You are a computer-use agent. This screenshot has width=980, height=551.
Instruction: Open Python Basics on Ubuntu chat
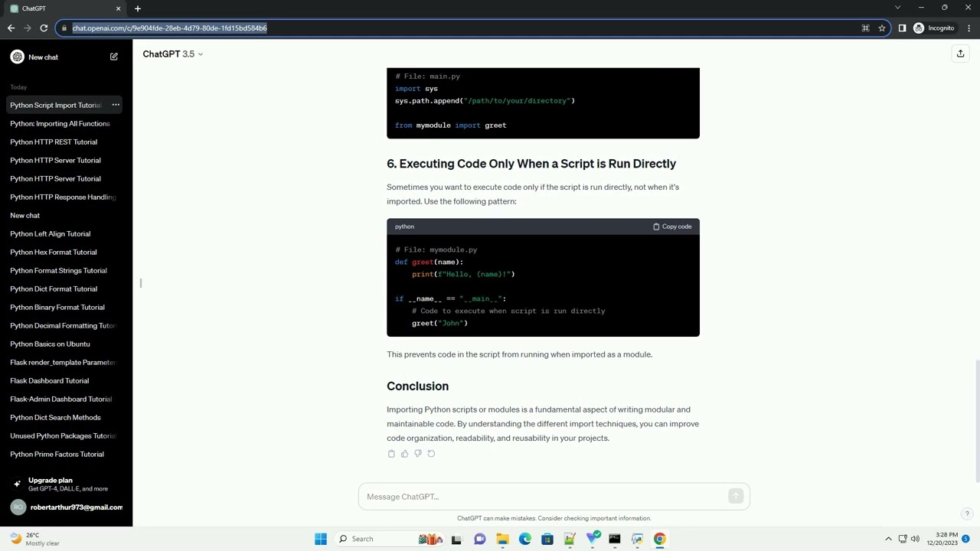click(50, 344)
